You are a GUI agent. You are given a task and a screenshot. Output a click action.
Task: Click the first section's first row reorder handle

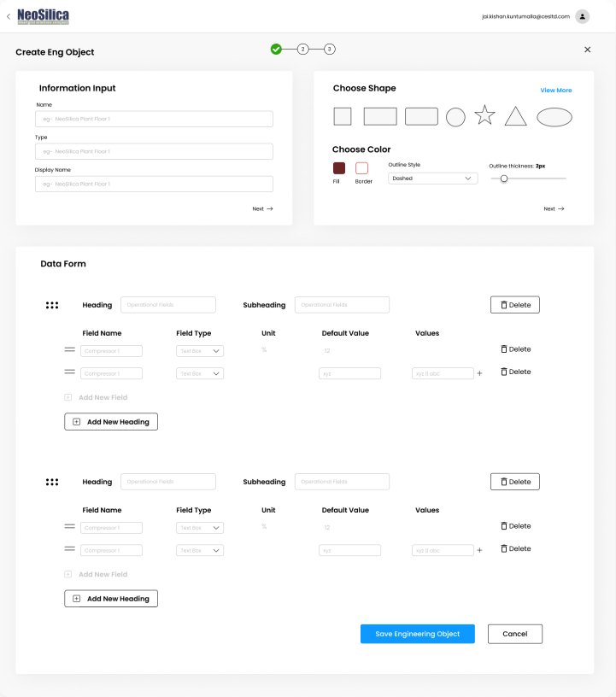click(70, 350)
